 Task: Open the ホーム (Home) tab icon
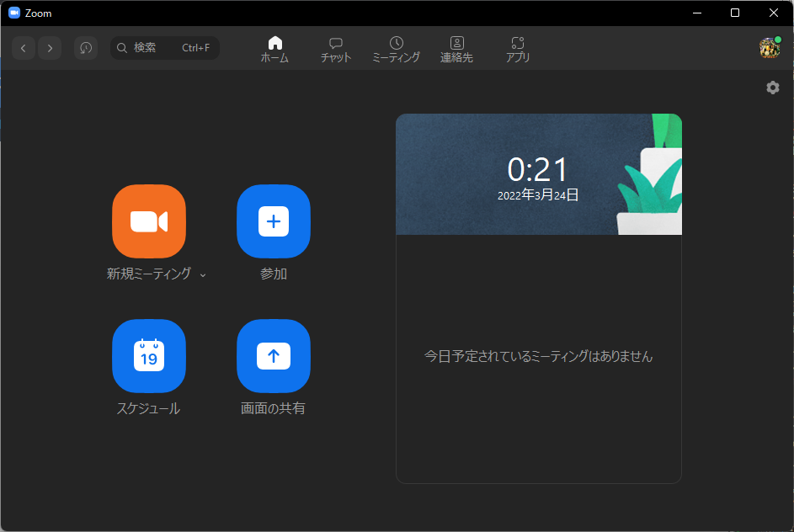tap(274, 48)
